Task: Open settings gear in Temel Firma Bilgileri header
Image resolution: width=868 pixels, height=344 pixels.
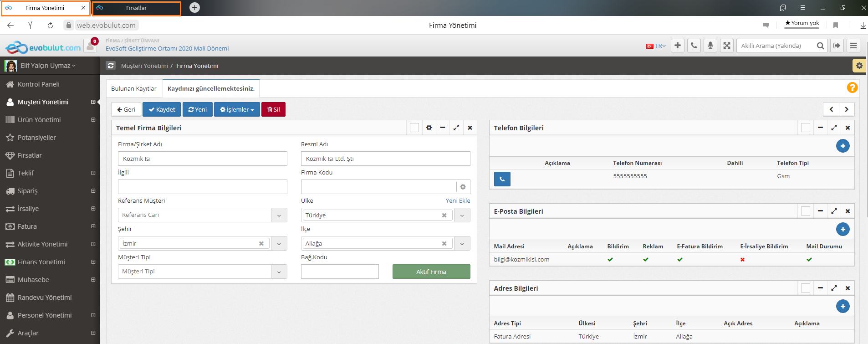Action: (x=429, y=128)
